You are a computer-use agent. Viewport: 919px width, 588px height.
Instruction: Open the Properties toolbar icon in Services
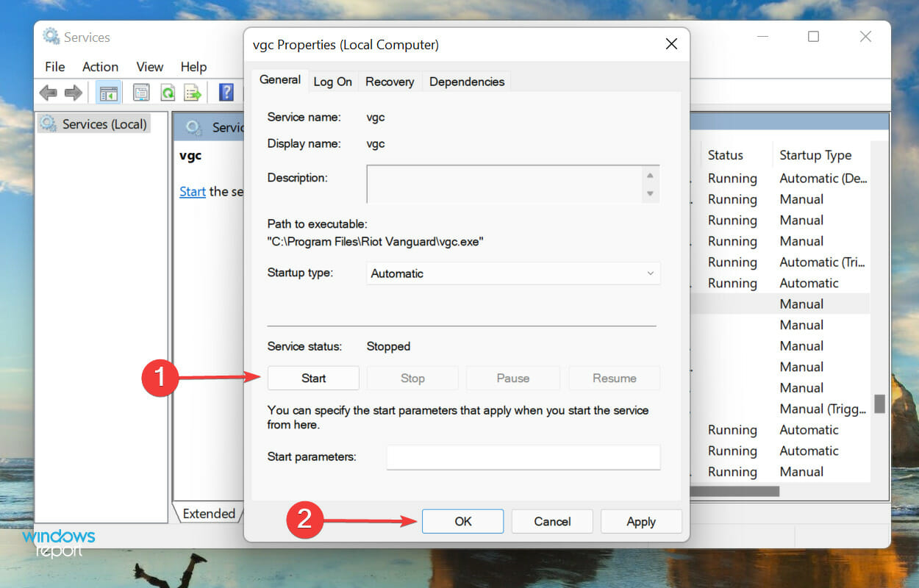coord(141,93)
